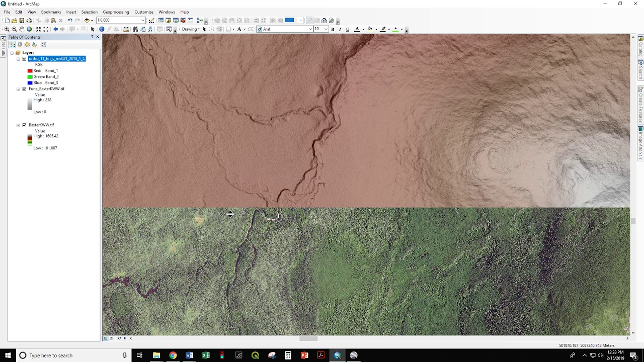Image resolution: width=644 pixels, height=362 pixels.
Task: Select the Identify tool
Action: (x=102, y=29)
